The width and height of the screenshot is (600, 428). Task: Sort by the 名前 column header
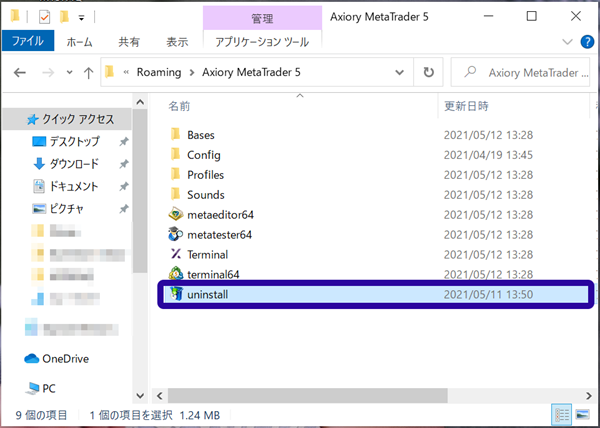tap(179, 106)
